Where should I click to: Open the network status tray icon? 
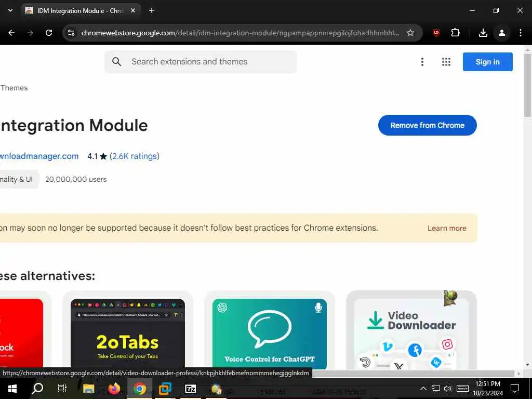click(x=436, y=389)
